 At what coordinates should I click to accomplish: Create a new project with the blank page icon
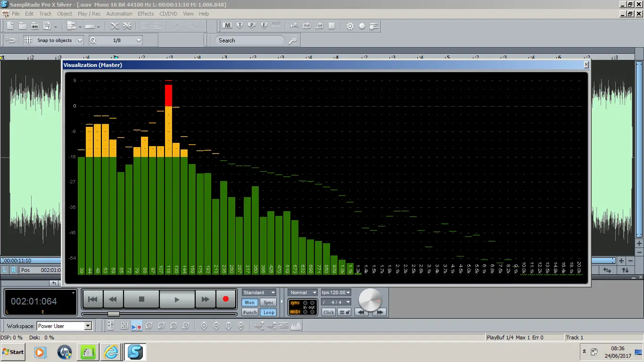coord(10,26)
